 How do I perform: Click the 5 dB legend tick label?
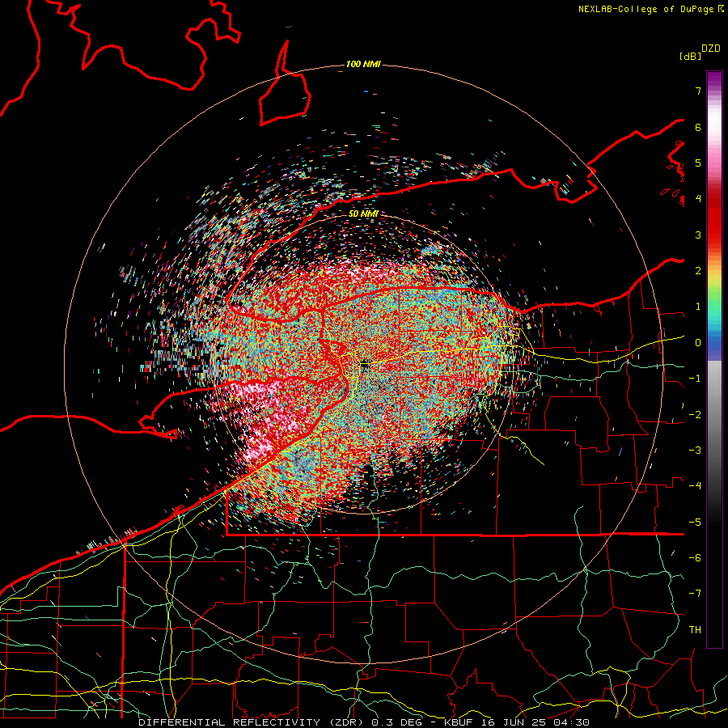pos(698,163)
